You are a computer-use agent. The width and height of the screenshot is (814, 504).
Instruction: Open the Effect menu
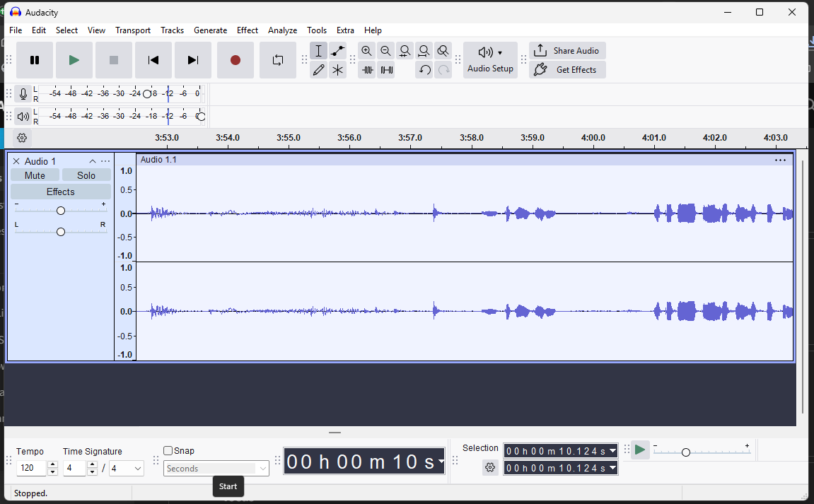coord(248,30)
